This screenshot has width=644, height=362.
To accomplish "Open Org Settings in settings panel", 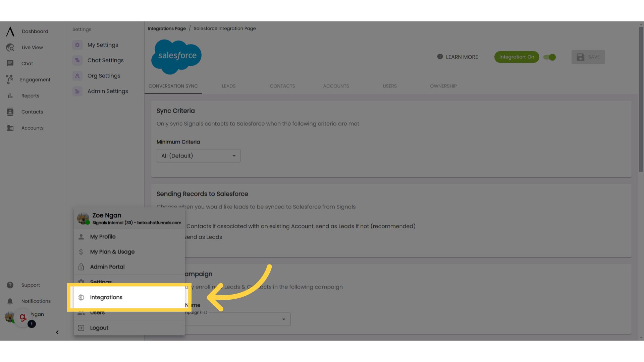I will [x=104, y=76].
